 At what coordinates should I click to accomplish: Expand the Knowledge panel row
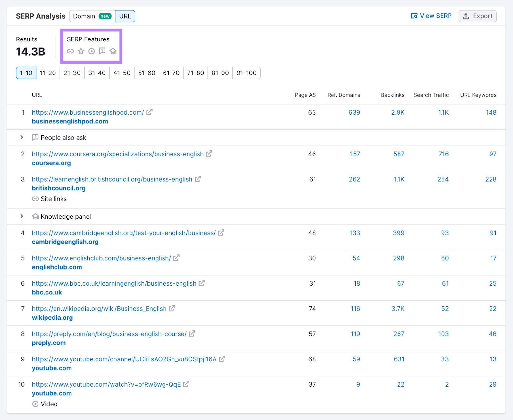[x=21, y=216]
